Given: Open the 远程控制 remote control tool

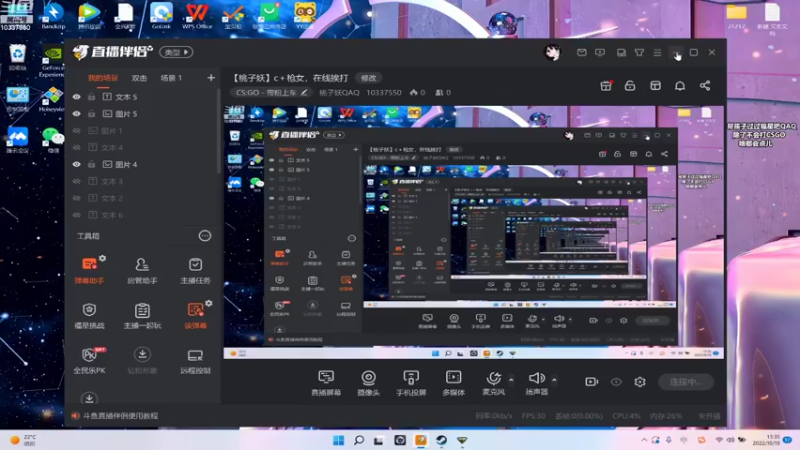Looking at the screenshot, I should [x=195, y=360].
